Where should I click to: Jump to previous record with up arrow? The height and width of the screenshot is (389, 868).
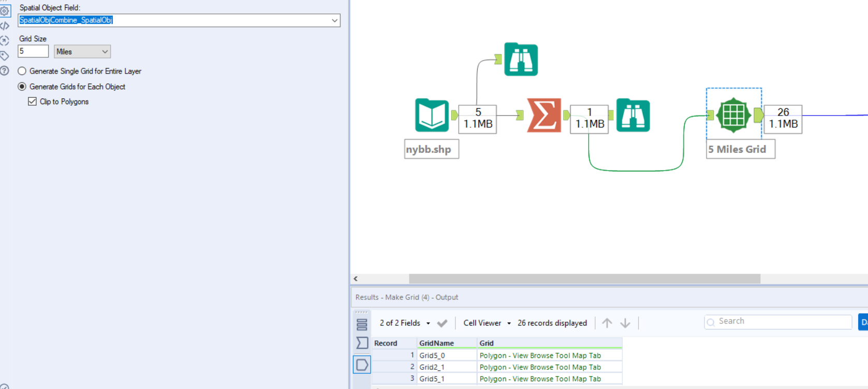(x=607, y=323)
